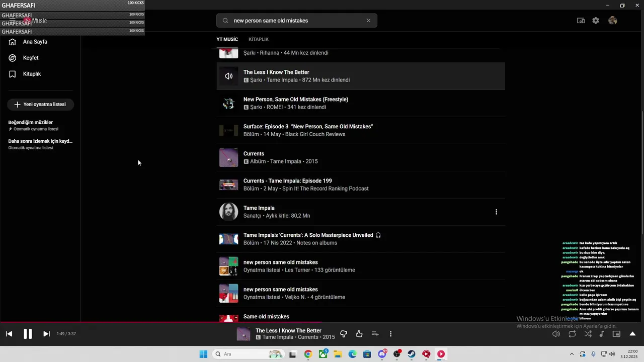Viewport: 644px width, 362px height.
Task: Like the playing song with thumbs up
Action: [359, 334]
